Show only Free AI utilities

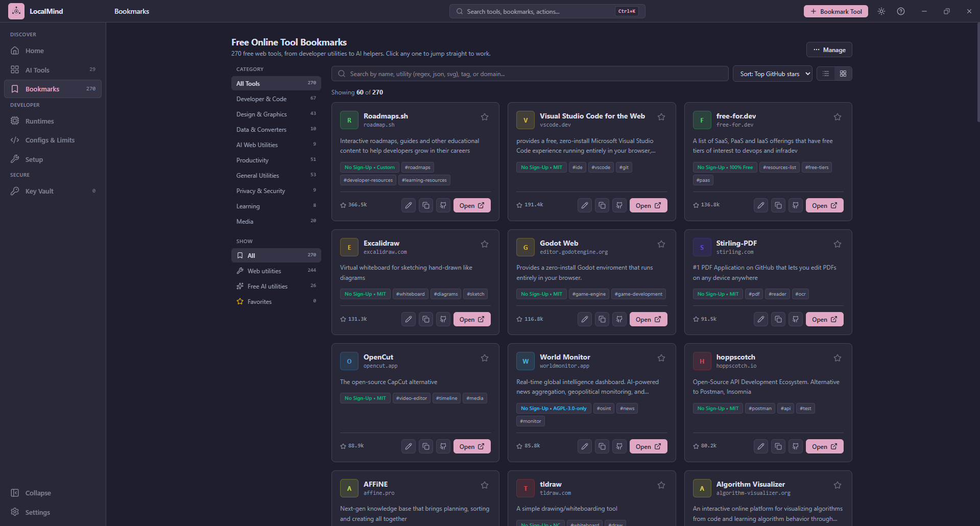click(x=276, y=286)
